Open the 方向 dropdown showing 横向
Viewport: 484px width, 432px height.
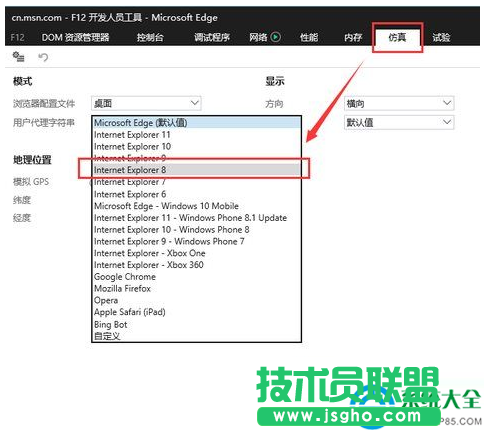click(399, 103)
